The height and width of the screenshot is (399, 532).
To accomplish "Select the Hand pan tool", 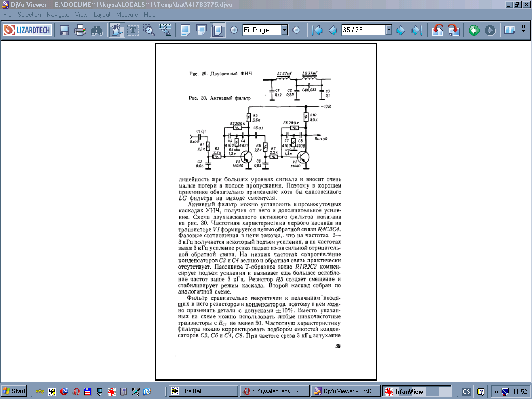I will coord(116,30).
